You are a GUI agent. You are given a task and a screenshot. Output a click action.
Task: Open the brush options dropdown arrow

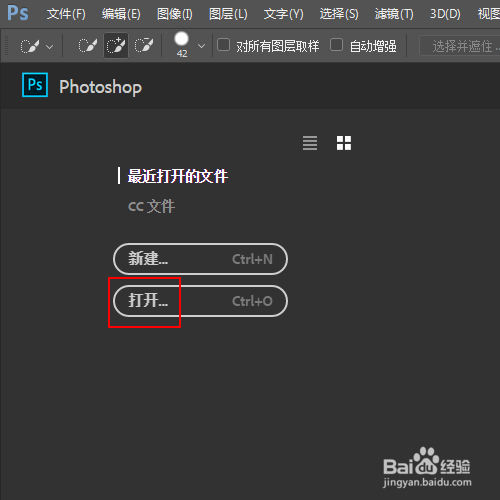coord(201,46)
